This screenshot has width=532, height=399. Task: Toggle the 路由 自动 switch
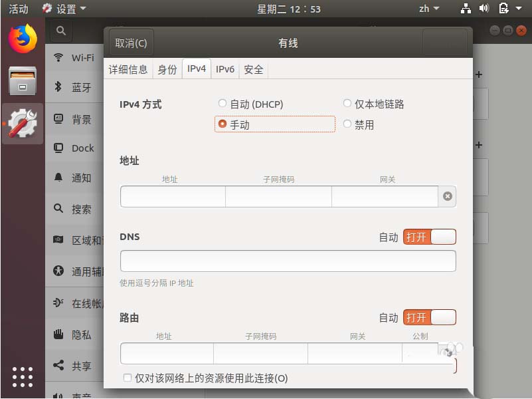click(x=429, y=318)
